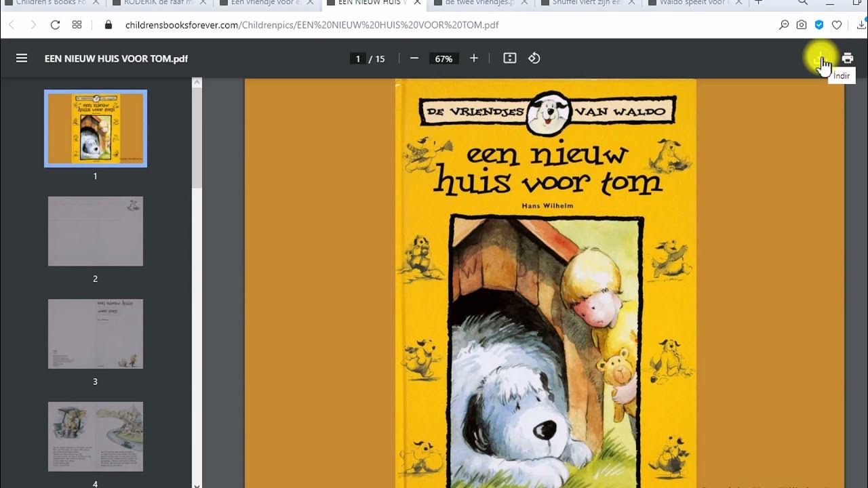
Task: Open the tab search magnifier in title bar
Action: click(802, 3)
